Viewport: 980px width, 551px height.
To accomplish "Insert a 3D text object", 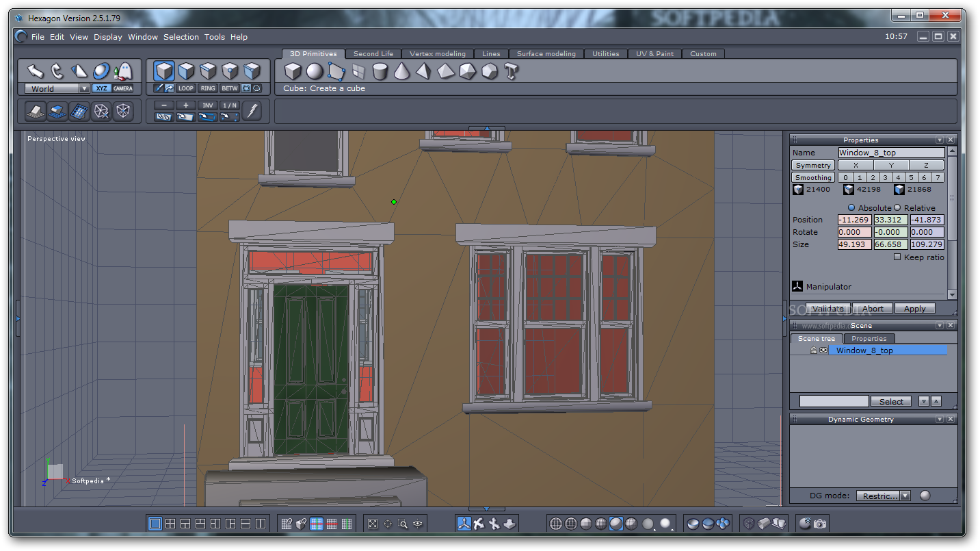I will coord(512,71).
